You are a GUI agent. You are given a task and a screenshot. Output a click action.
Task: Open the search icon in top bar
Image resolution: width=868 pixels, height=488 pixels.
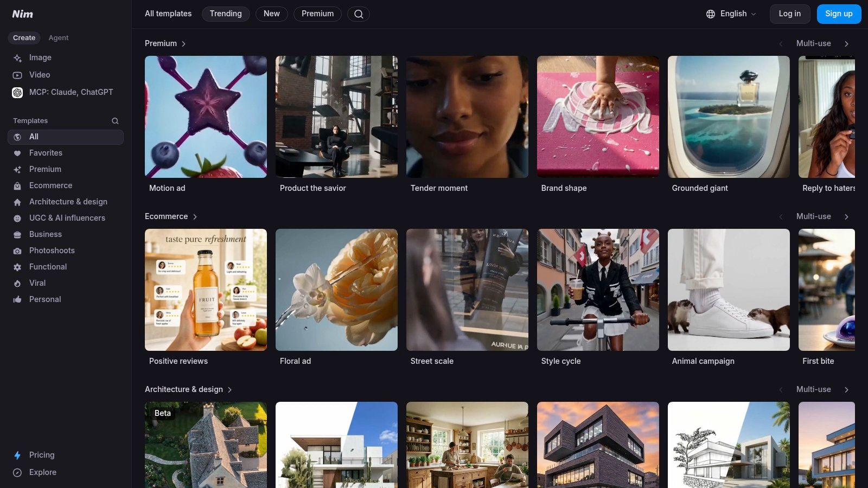(359, 14)
